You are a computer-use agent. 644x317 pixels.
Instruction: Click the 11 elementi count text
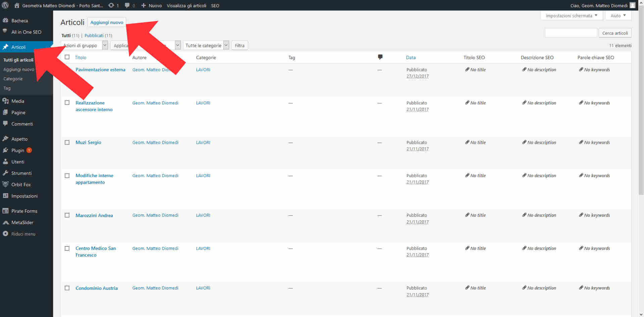point(620,45)
